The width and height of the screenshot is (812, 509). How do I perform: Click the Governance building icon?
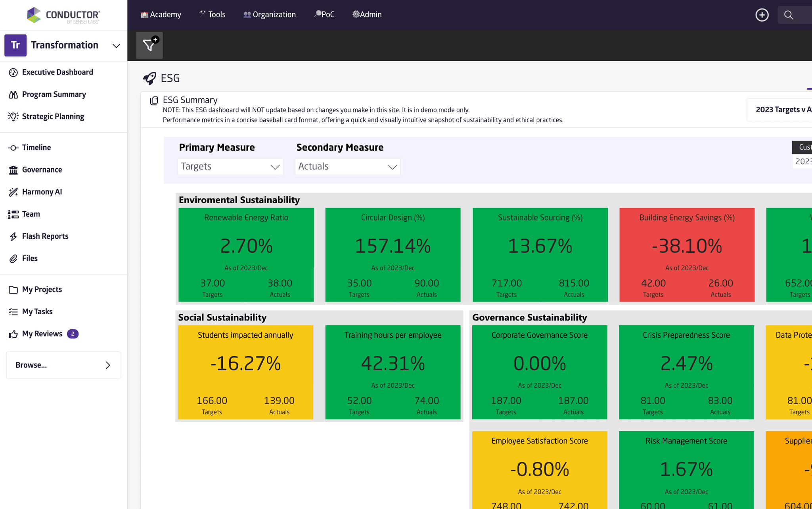pyautogui.click(x=13, y=170)
